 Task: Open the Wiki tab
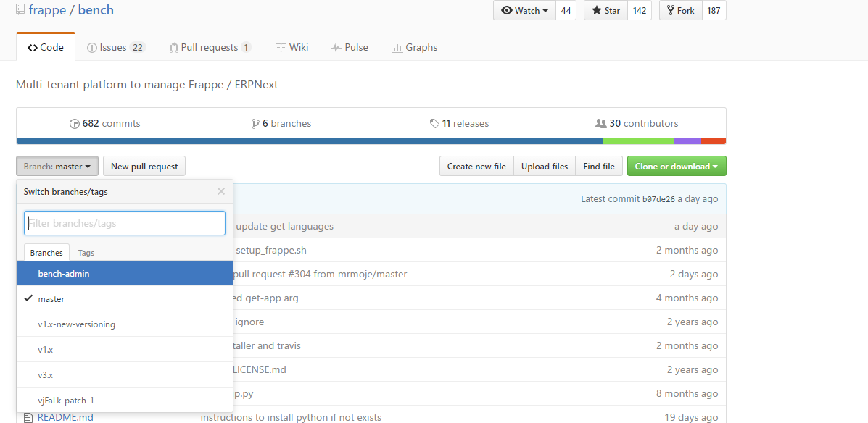coord(292,48)
